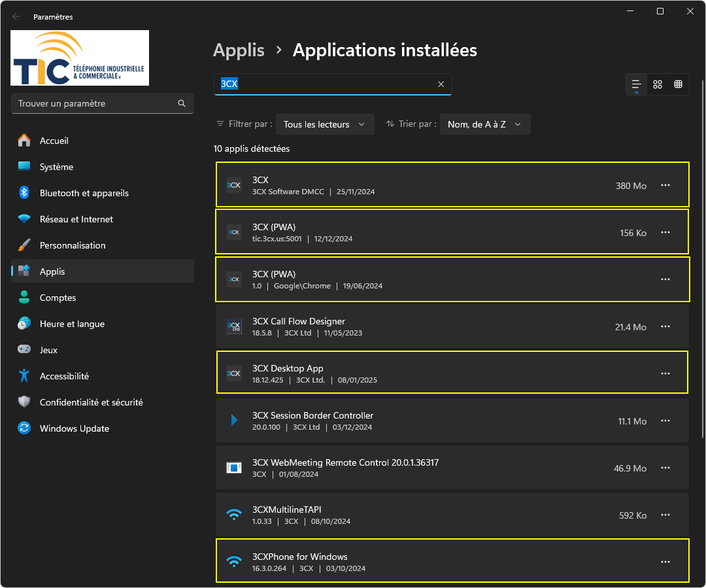Go to Réseau et Internet
The width and height of the screenshot is (706, 588).
pyautogui.click(x=102, y=219)
